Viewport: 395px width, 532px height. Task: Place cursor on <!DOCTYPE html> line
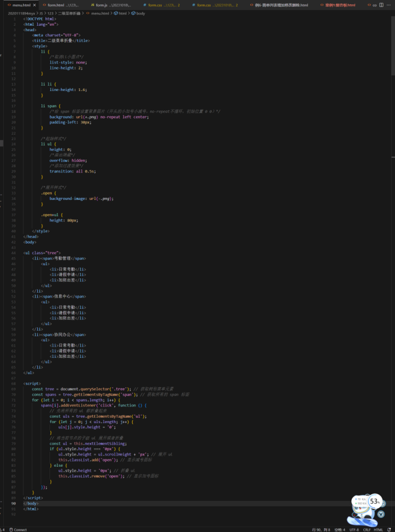[39, 19]
